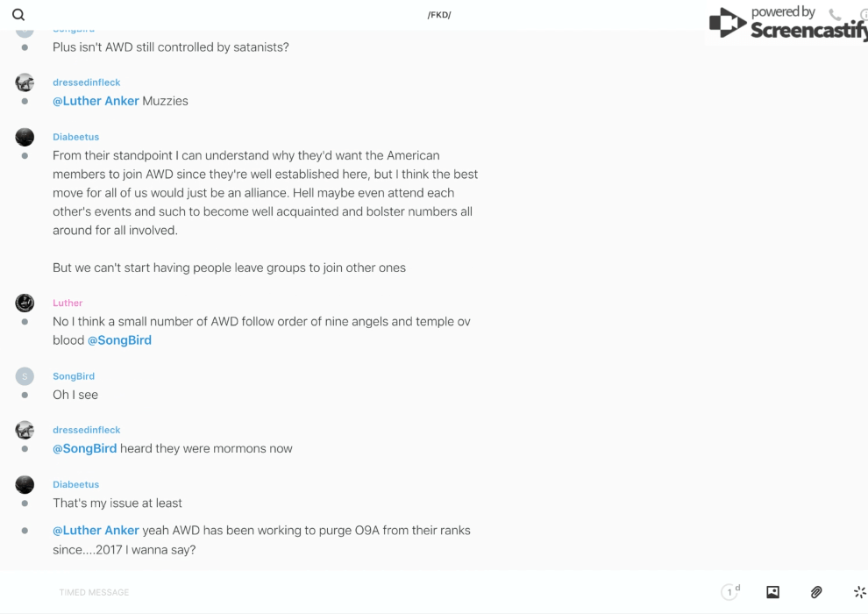868x614 pixels.
Task: Click the Screencastify logo icon
Action: pyautogui.click(x=728, y=23)
